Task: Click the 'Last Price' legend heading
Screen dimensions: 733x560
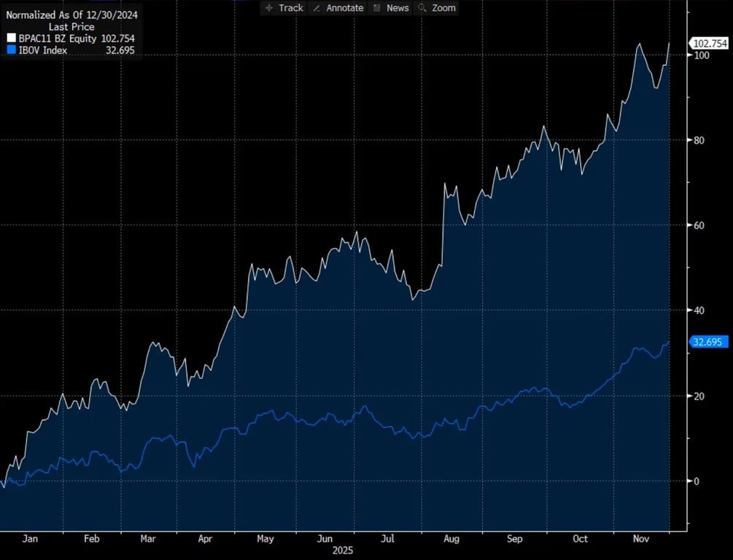Action: 71,27
